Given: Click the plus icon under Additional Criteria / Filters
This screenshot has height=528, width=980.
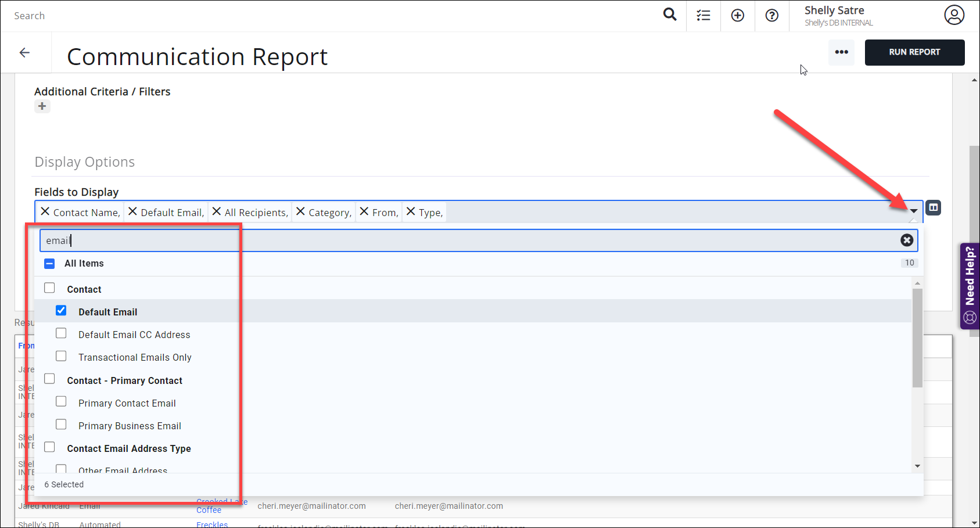Looking at the screenshot, I should coord(42,106).
